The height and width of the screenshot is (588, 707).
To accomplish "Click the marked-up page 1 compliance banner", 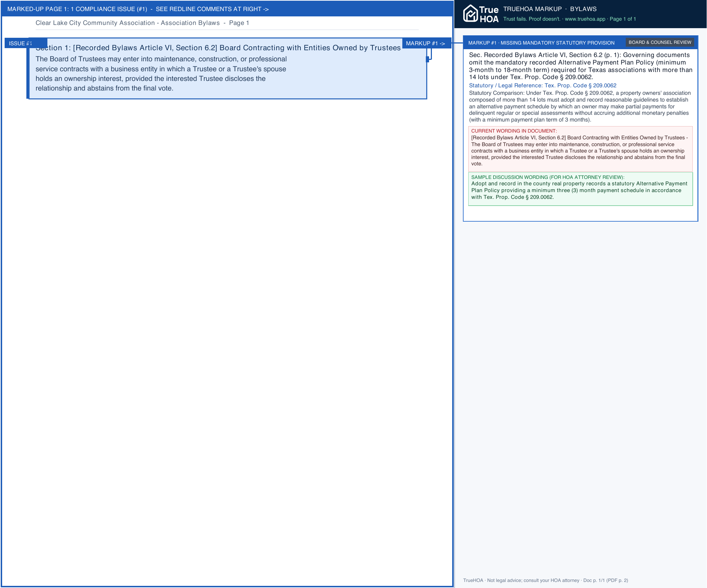I will [x=227, y=9].
